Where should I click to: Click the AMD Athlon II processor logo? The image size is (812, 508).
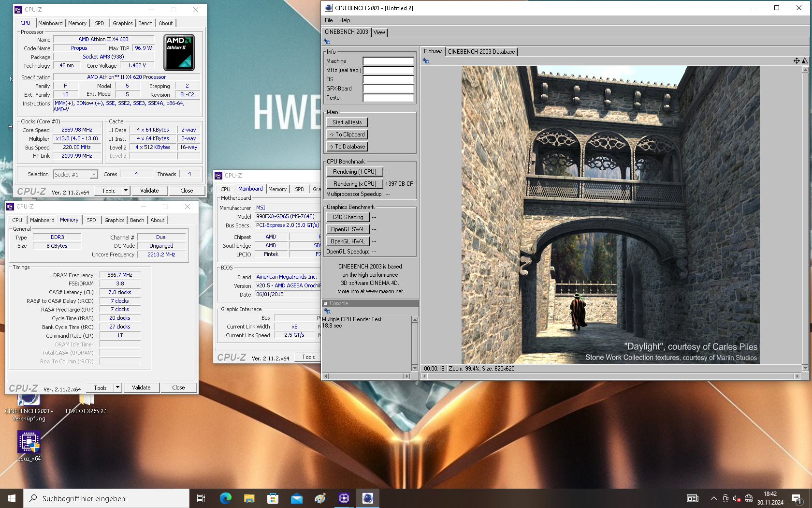[179, 52]
